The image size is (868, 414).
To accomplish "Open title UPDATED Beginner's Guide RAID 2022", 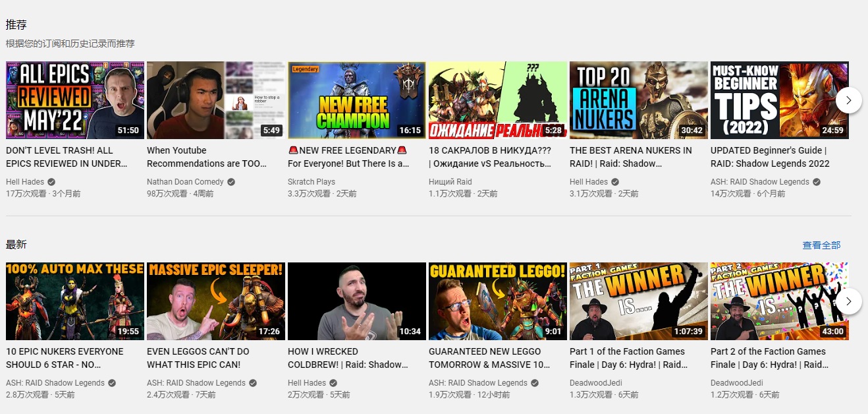I will pos(771,157).
